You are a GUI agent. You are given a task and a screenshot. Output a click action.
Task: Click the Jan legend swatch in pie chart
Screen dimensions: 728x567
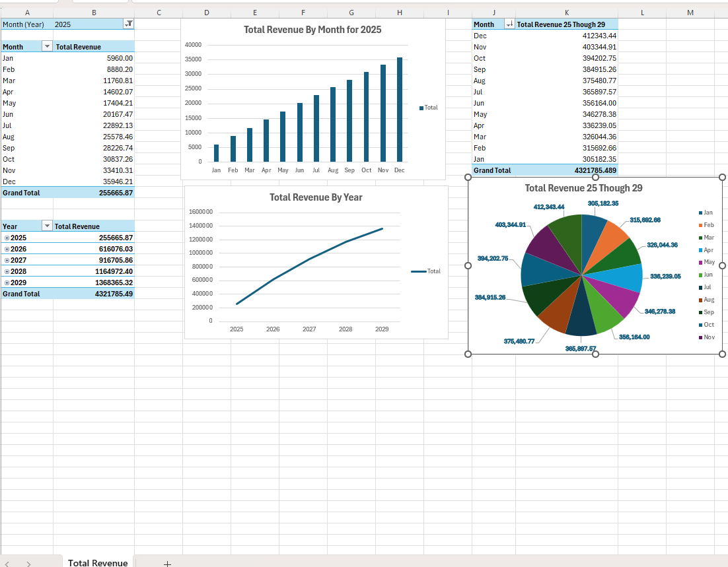pos(701,213)
